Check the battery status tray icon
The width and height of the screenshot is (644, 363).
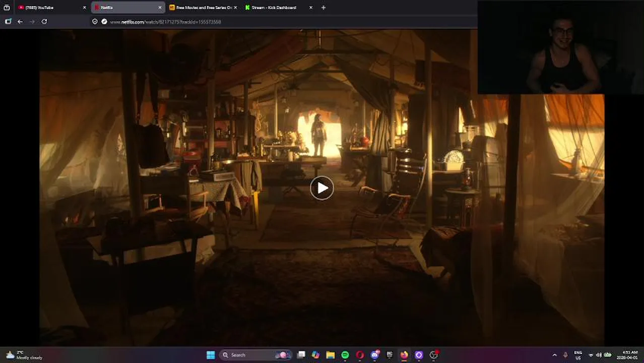pos(608,355)
